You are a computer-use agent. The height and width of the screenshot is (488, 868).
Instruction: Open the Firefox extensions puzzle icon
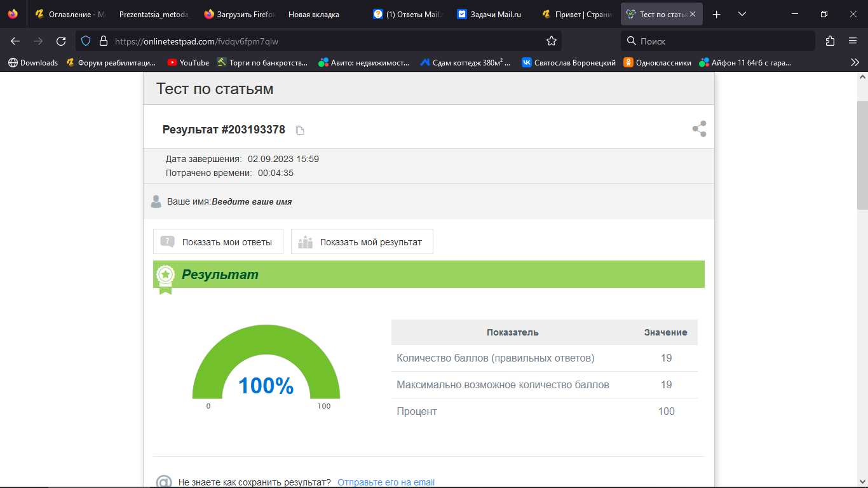(x=830, y=41)
